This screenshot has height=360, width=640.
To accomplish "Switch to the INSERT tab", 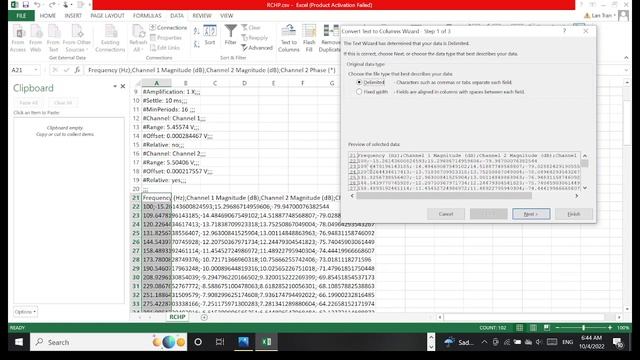I will point(73,16).
